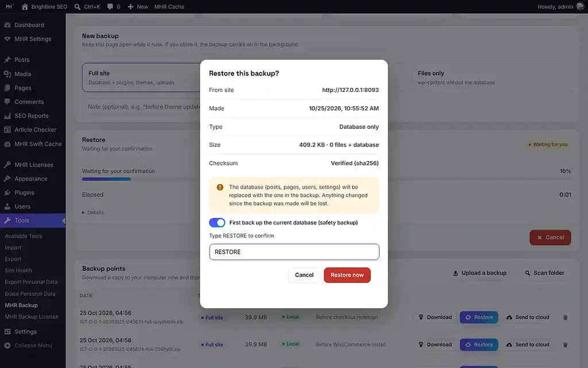Restore the Before checkout redesign backup
Image resolution: width=588 pixels, height=368 pixels.
[x=479, y=317]
